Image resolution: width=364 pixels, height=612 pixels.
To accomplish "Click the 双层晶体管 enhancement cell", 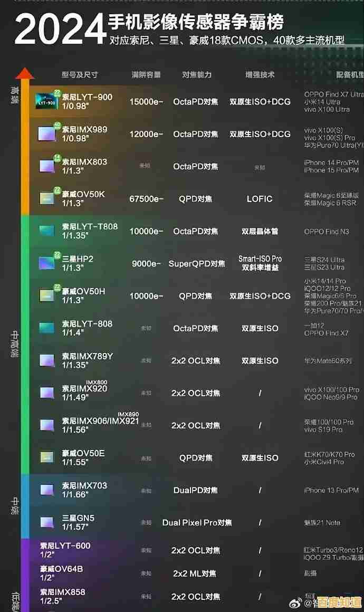I will (260, 231).
